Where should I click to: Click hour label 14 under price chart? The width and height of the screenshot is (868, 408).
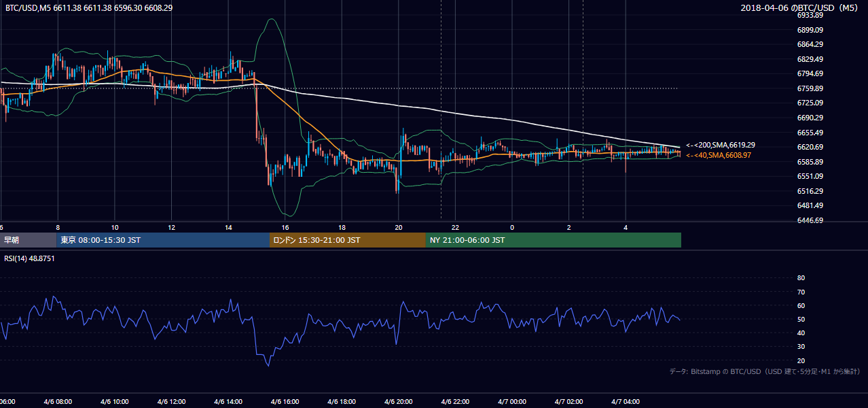(x=228, y=227)
